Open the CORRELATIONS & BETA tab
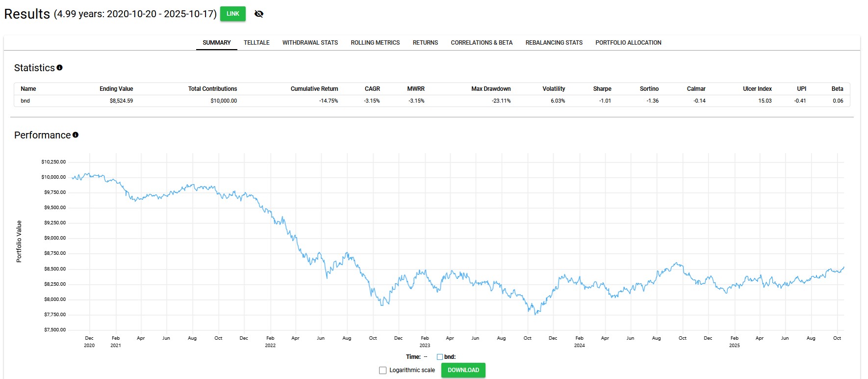The width and height of the screenshot is (868, 379). (482, 43)
